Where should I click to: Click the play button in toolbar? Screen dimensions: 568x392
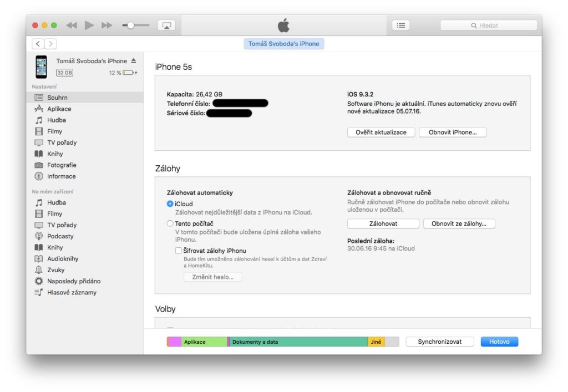pyautogui.click(x=89, y=25)
